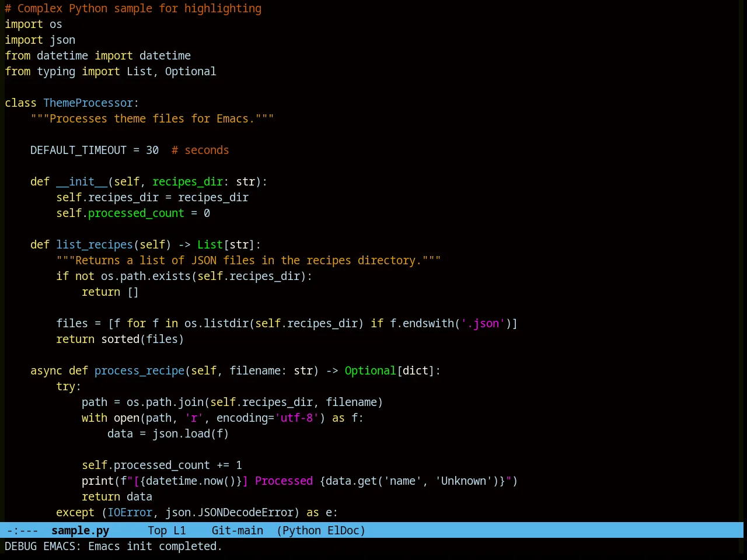Viewport: 747px width, 560px height.
Task: Click the Top position indicator in mode line
Action: tap(157, 530)
